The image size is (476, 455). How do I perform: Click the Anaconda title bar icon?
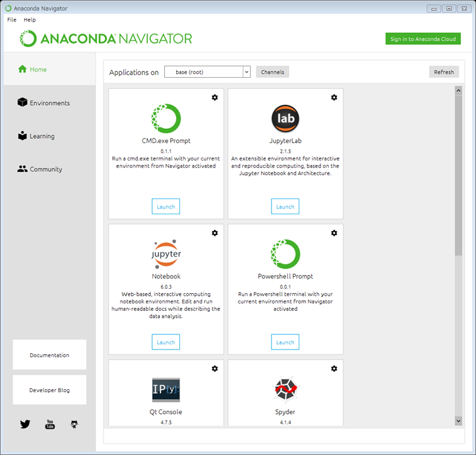point(8,8)
